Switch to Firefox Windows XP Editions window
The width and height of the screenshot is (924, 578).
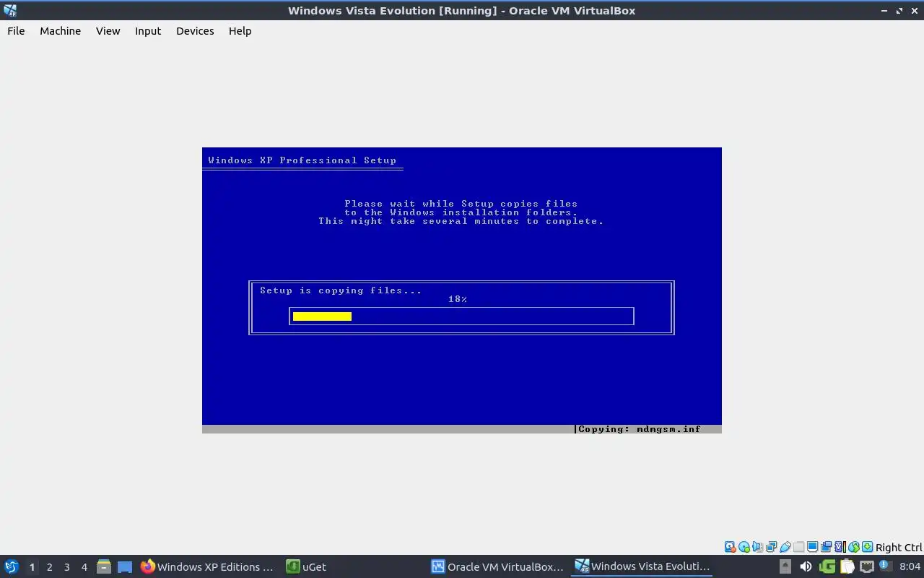click(x=208, y=566)
